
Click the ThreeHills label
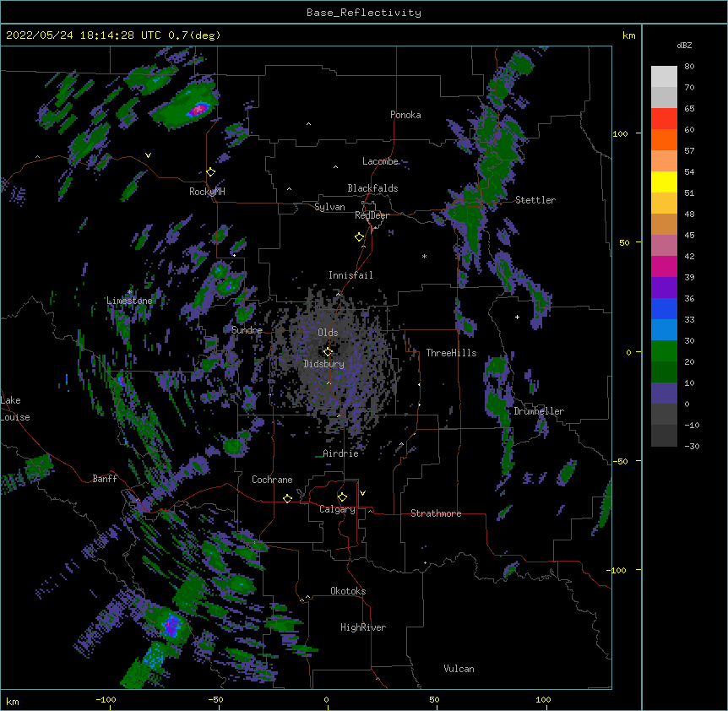pos(451,353)
